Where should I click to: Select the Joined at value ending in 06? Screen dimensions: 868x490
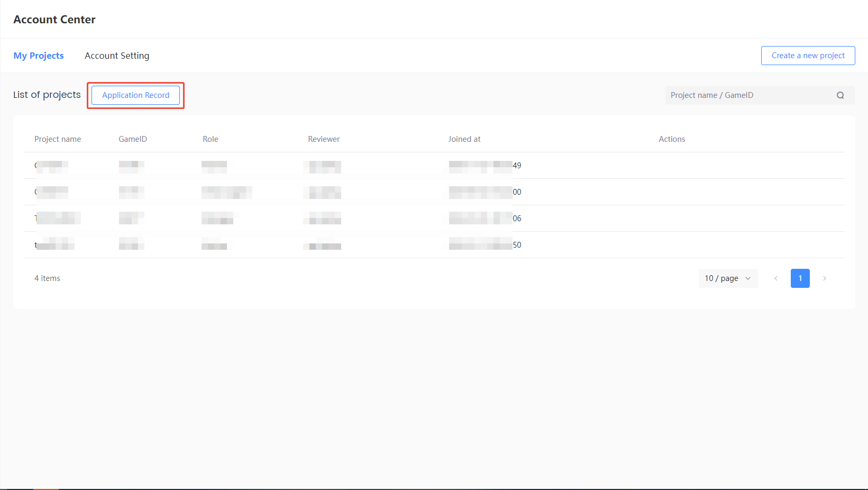pyautogui.click(x=485, y=219)
